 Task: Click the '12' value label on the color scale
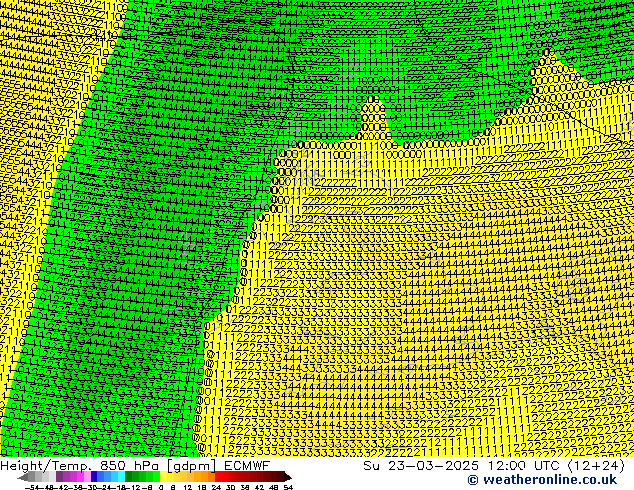(188, 487)
